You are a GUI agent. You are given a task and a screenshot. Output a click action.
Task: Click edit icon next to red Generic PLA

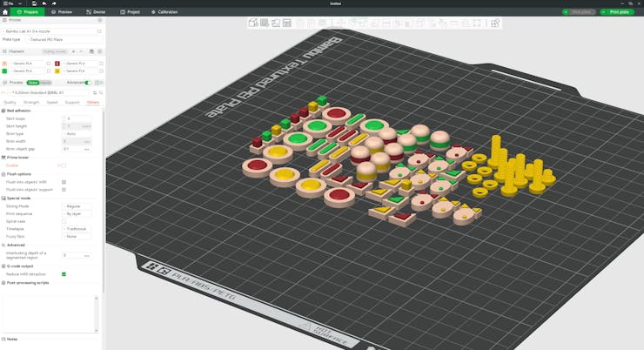pyautogui.click(x=101, y=64)
